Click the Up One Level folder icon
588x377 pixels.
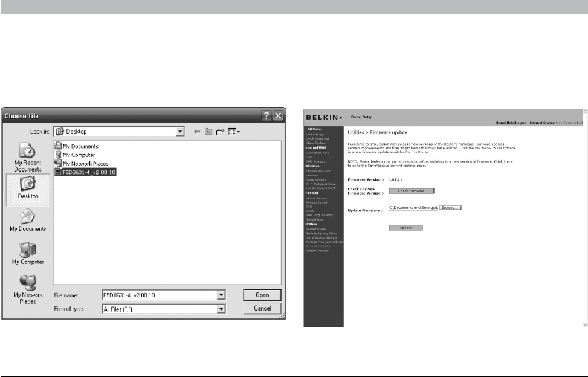[x=208, y=132]
